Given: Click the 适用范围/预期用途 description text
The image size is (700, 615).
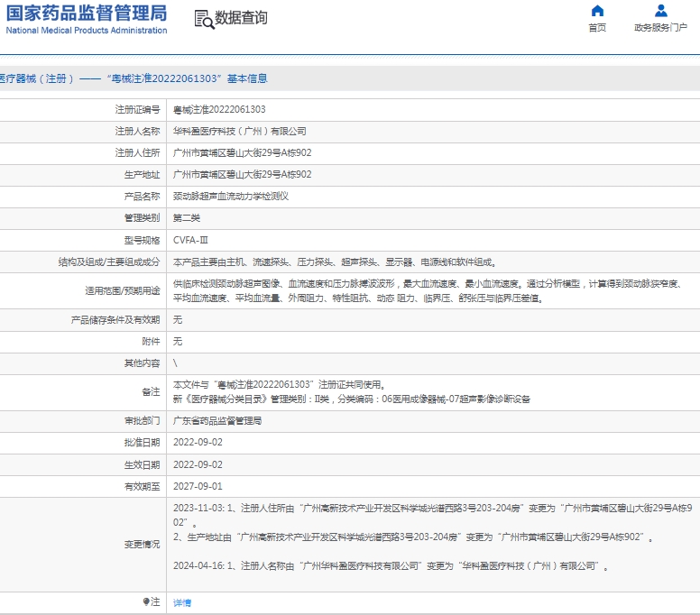Looking at the screenshot, I should 428,290.
